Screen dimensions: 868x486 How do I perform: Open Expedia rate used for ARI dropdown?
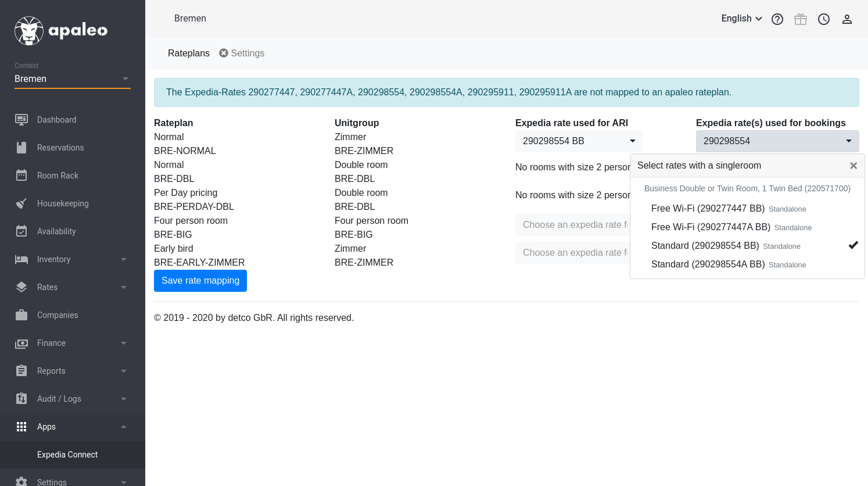pyautogui.click(x=579, y=141)
